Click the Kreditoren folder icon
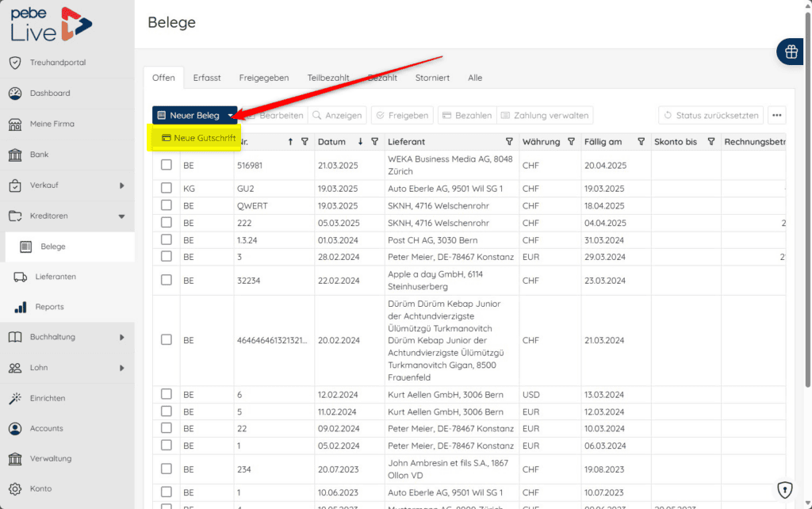Viewport: 812px width, 509px height. pos(15,216)
